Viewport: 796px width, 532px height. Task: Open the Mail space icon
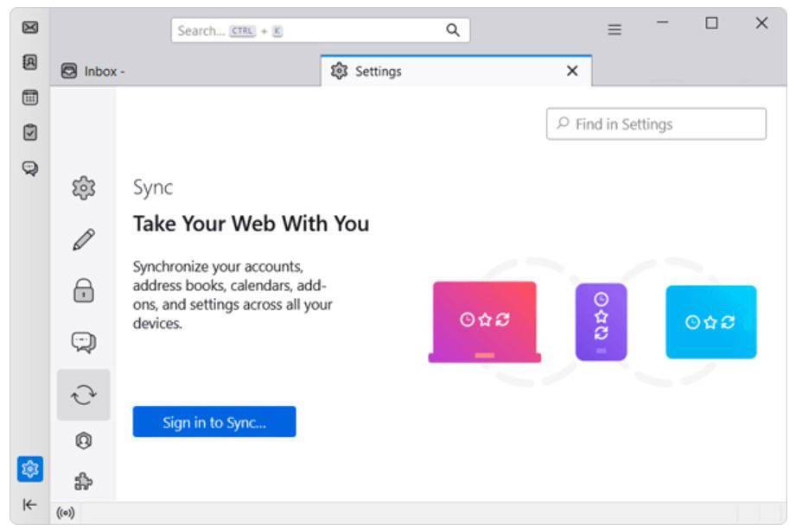tap(30, 28)
